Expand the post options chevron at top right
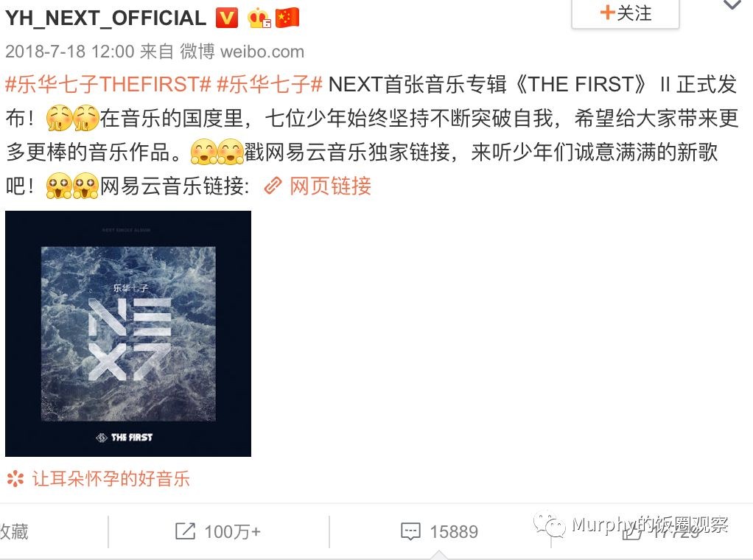Viewport: 753px width, 560px height. (x=732, y=5)
